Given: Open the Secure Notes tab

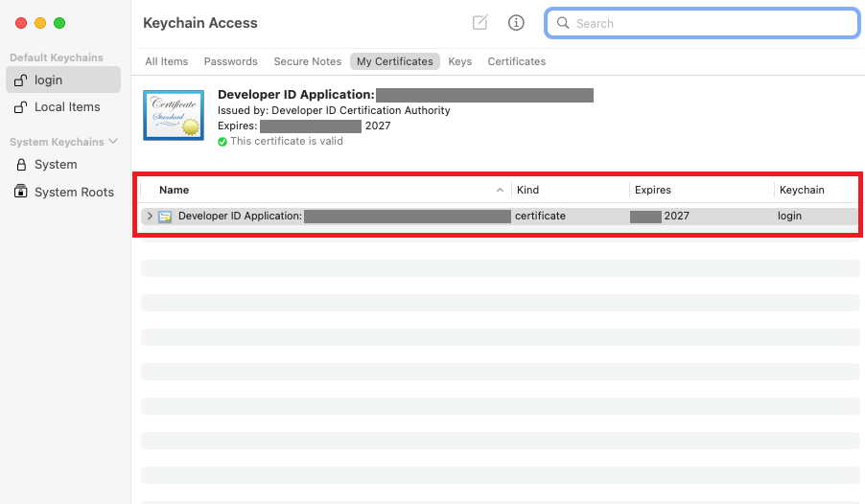Looking at the screenshot, I should click(307, 61).
